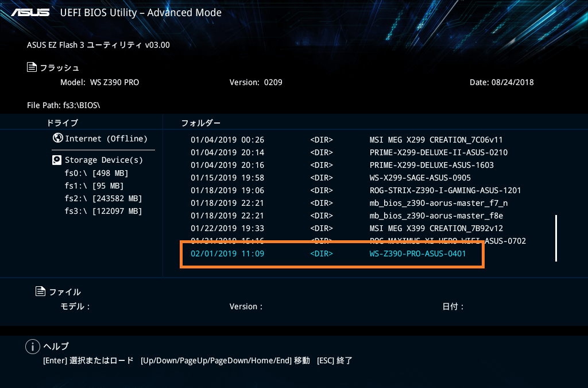Click the フォルダー column header
Image resolution: width=588 pixels, height=388 pixels.
click(x=201, y=122)
